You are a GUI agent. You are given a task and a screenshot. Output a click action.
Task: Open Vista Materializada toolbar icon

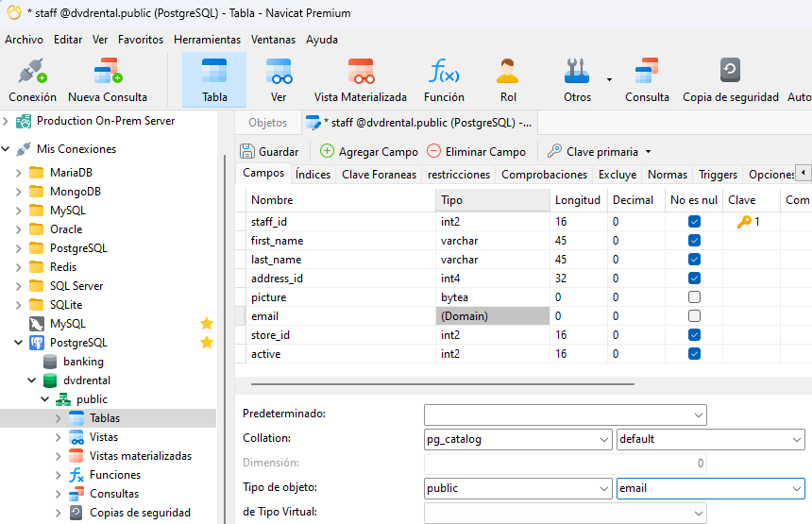click(361, 72)
